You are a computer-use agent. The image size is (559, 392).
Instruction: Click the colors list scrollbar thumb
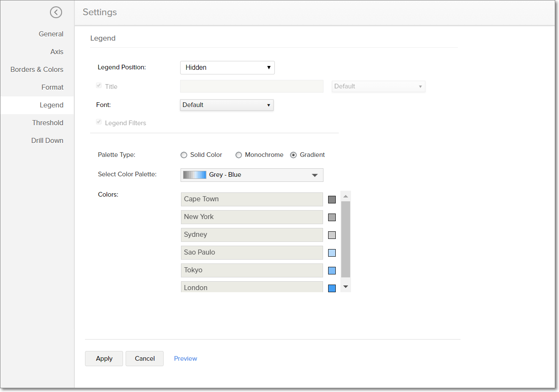pyautogui.click(x=345, y=239)
